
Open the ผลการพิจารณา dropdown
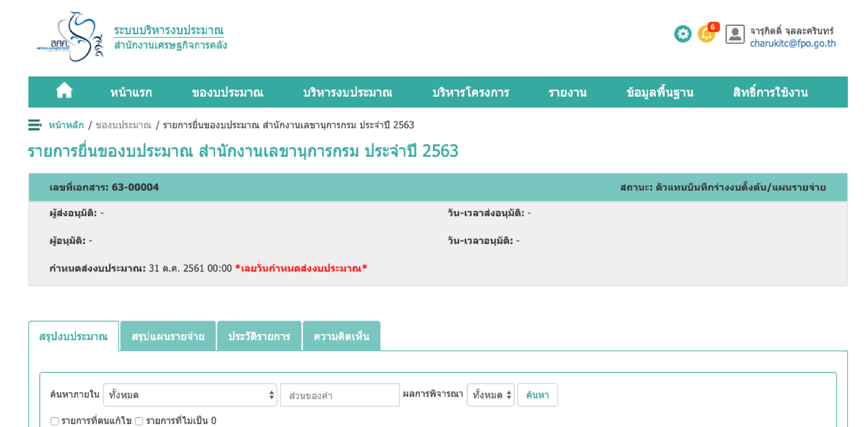[490, 395]
